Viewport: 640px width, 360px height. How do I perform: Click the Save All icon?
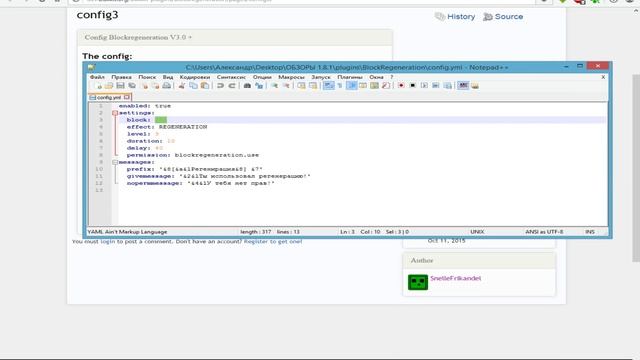(x=132, y=86)
